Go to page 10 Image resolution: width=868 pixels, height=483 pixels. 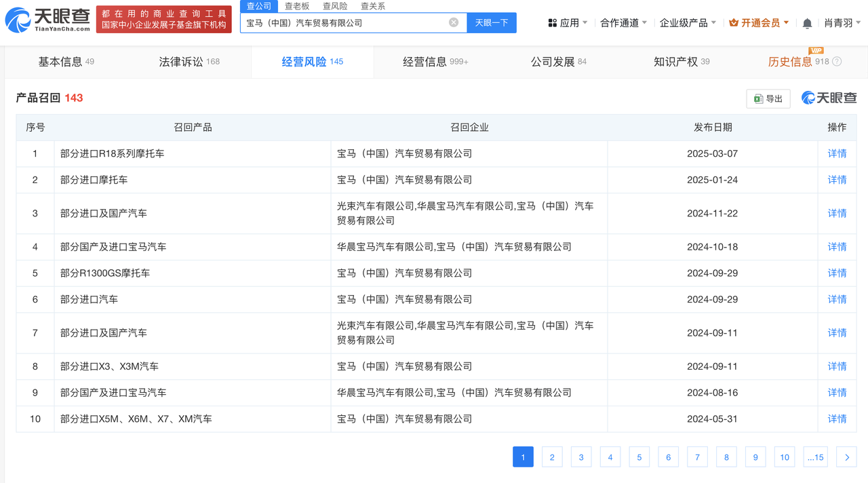pos(785,457)
